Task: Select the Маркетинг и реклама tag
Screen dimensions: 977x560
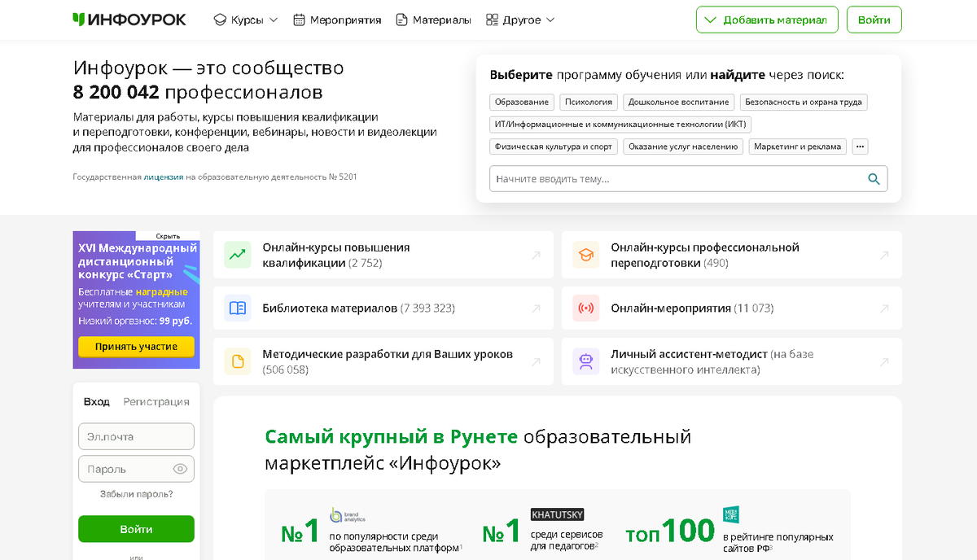Action: tap(798, 147)
